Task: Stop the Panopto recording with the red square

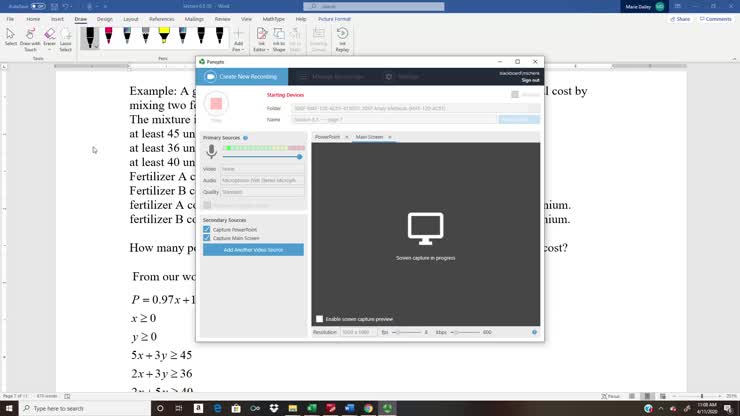Action: (x=216, y=104)
